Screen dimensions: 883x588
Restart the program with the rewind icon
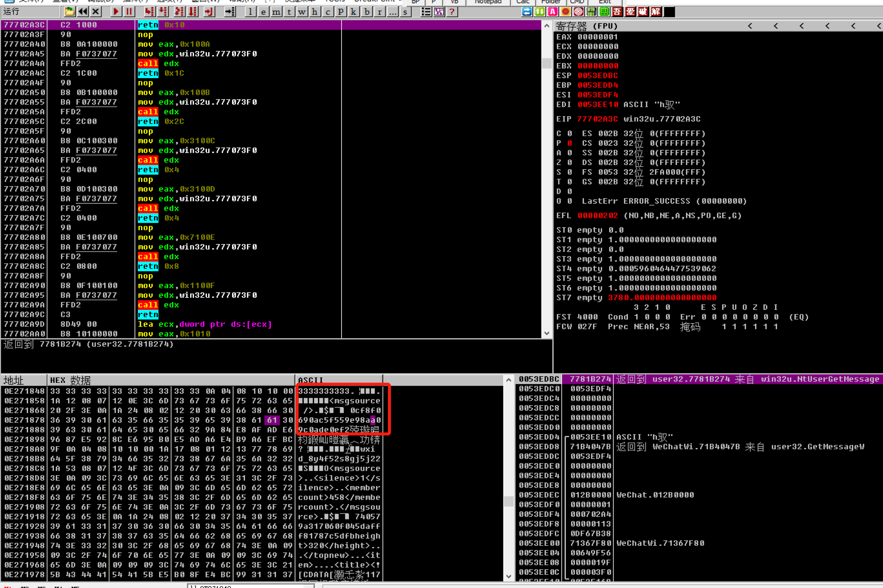click(82, 12)
